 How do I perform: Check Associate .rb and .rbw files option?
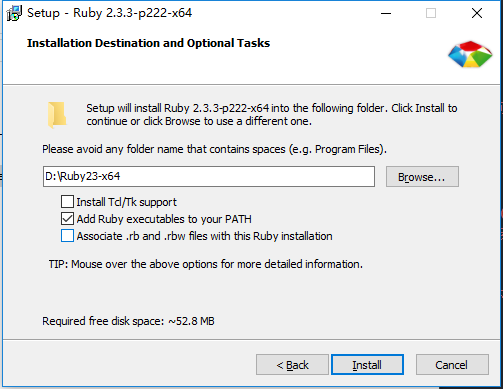[67, 236]
